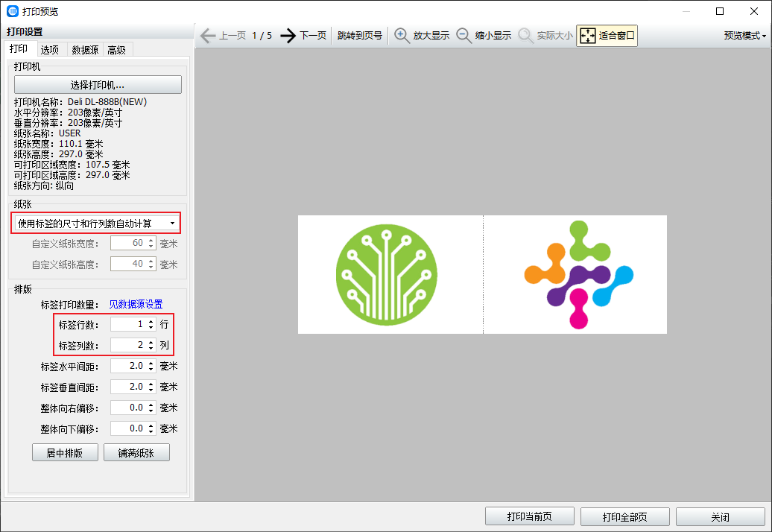Click the downward offset input field
This screenshot has height=532, width=772.
(128, 428)
